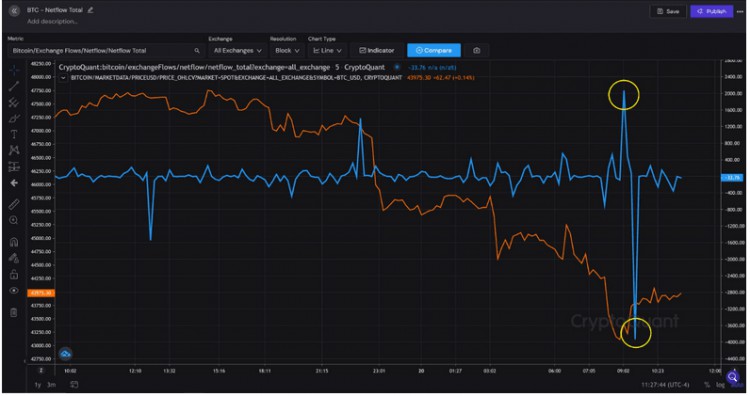Toggle drawings visibility eye icon
750x396 pixels.
click(14, 291)
